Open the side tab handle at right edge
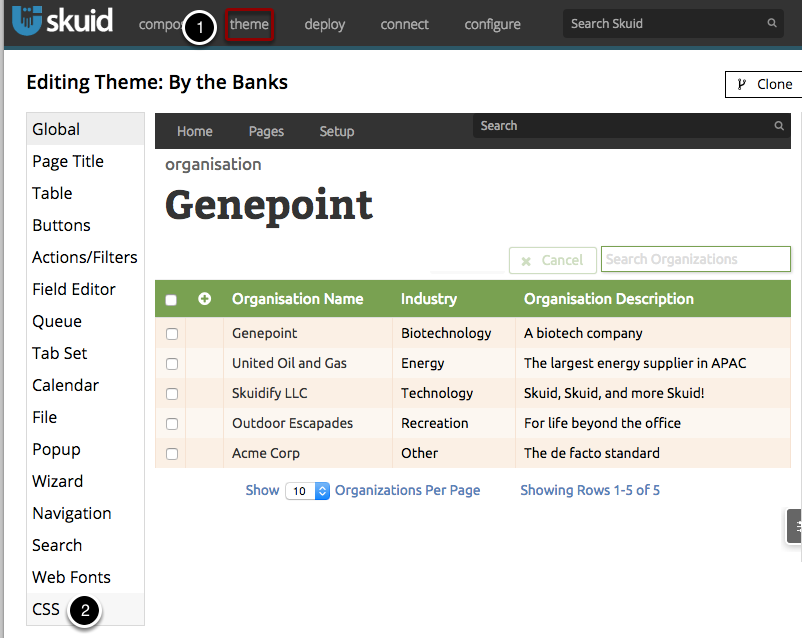Viewport: 802px width, 638px height. (795, 526)
